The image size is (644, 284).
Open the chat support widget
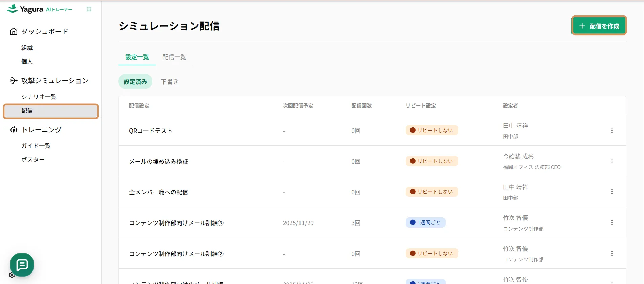coord(22,265)
